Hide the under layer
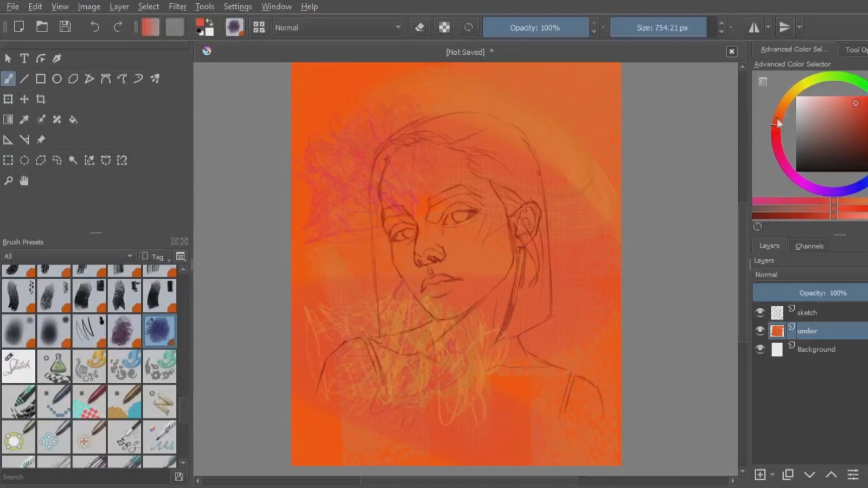Screen dimensions: 868x488 (x=760, y=331)
